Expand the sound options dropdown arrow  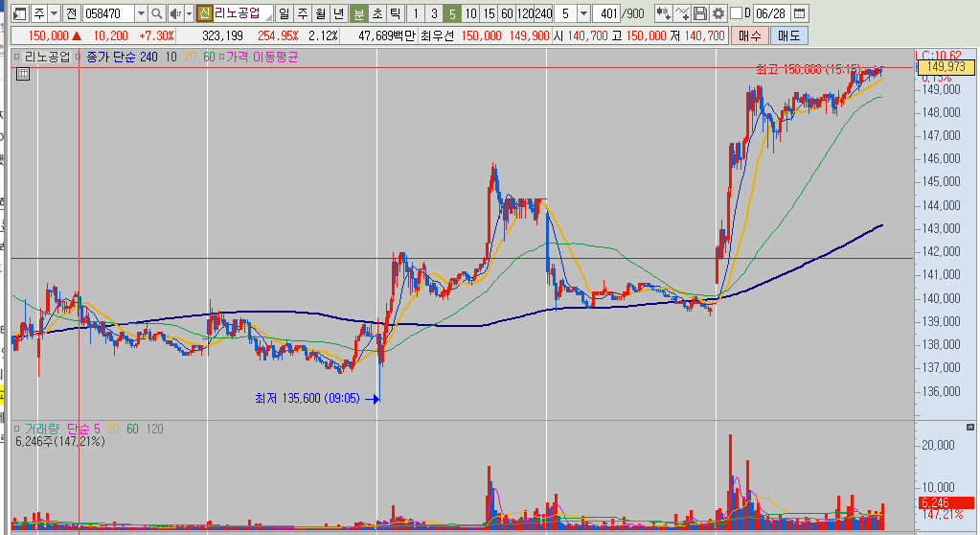click(x=189, y=13)
